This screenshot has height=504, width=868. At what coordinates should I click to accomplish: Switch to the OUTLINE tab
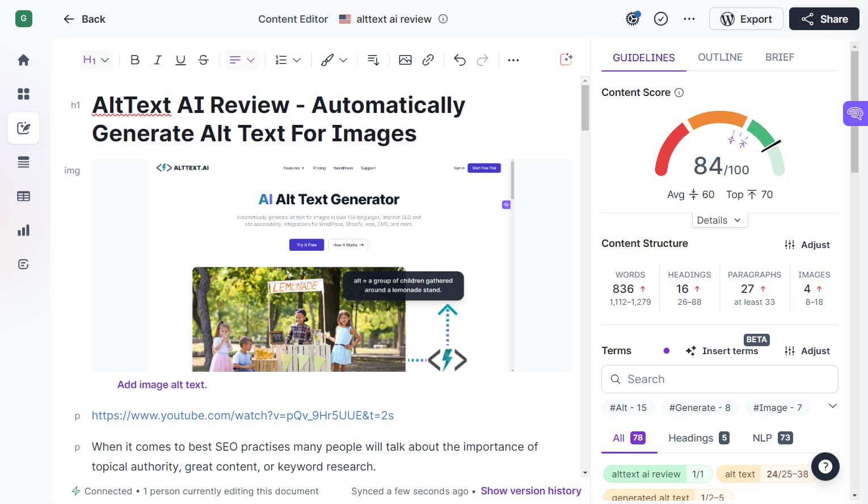pos(720,57)
